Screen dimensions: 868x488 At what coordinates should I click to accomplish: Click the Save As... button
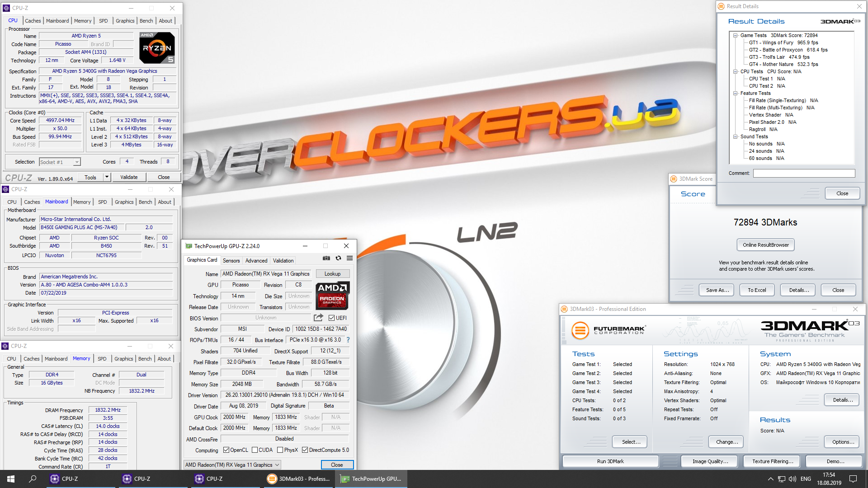click(x=717, y=290)
